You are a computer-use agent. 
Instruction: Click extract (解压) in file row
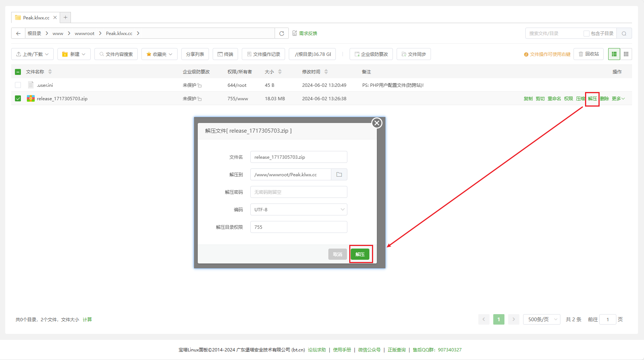pos(592,98)
